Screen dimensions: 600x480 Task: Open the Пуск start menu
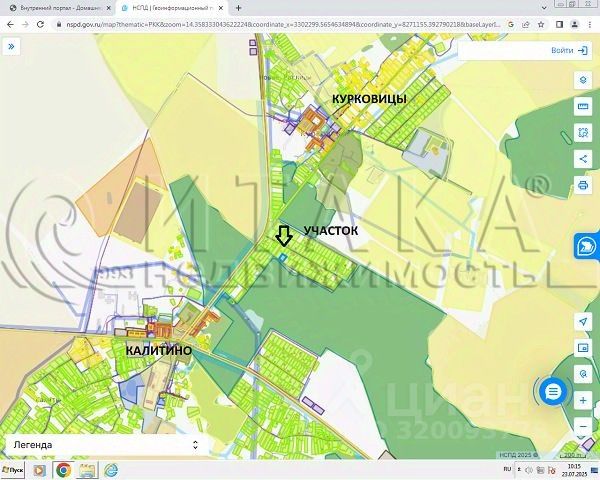pos(13,469)
